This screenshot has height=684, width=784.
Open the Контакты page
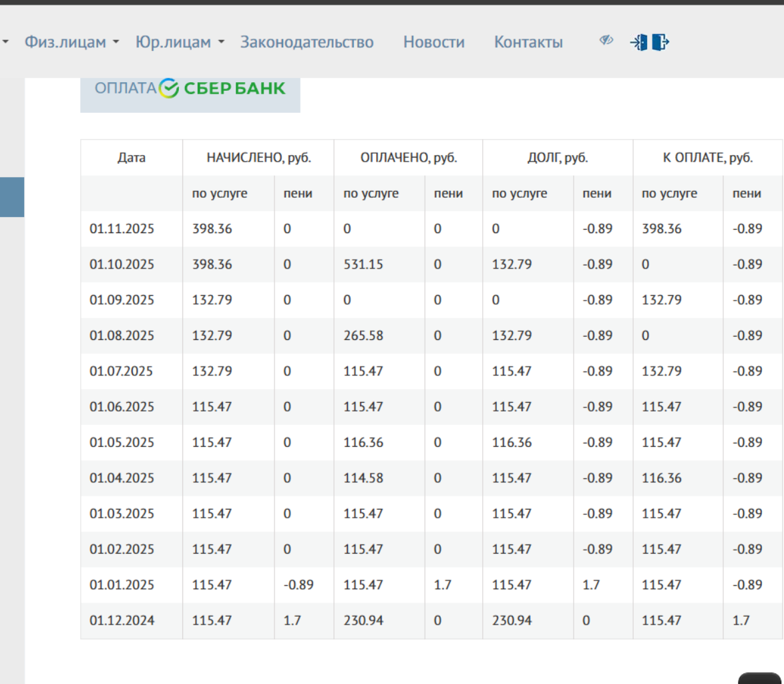point(528,42)
